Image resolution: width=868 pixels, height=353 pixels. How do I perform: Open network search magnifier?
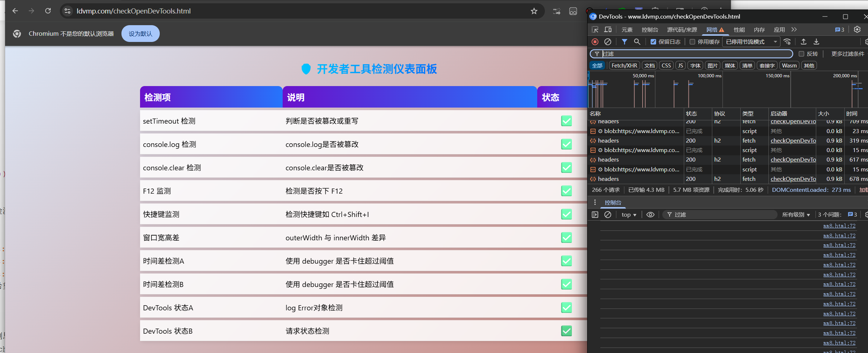[637, 42]
